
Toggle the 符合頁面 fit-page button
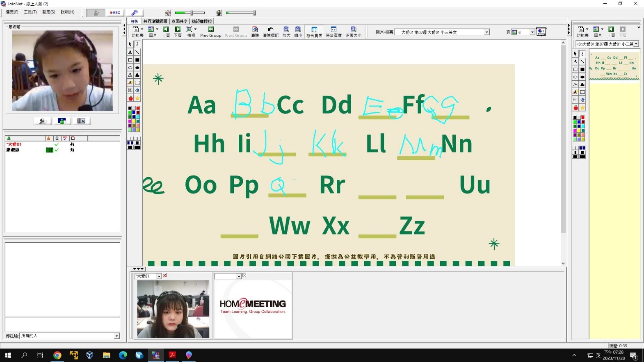[x=314, y=32]
